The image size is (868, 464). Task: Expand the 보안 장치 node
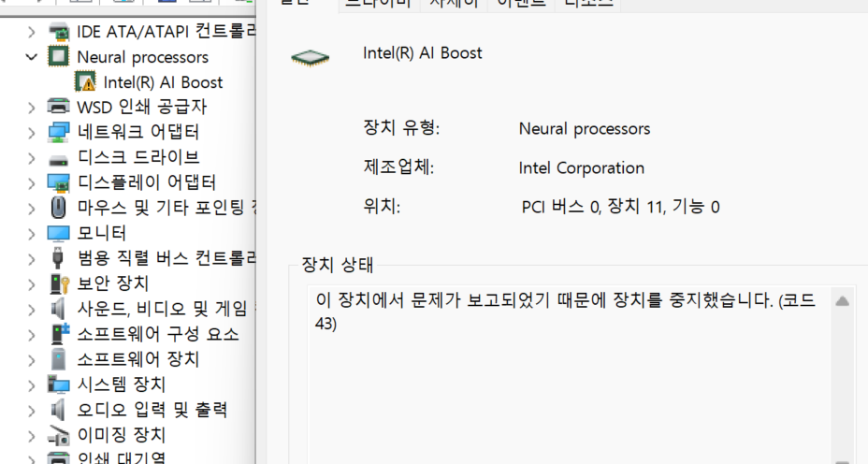tap(32, 284)
